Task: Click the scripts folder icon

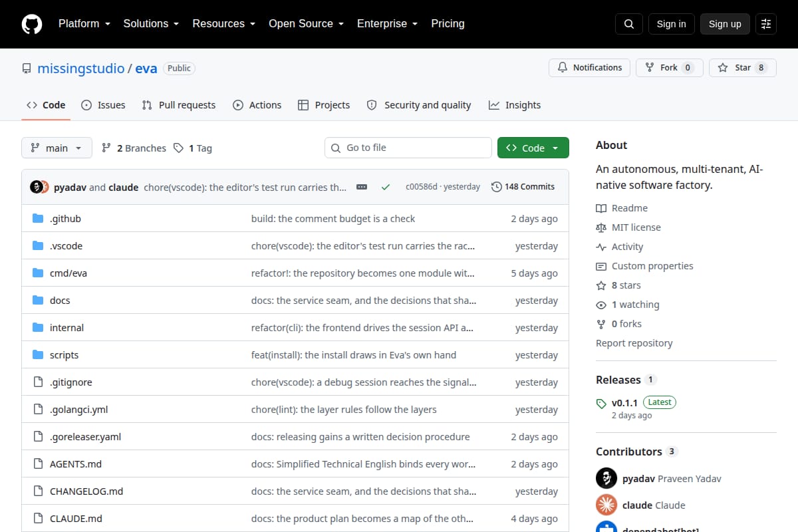Action: 38,355
